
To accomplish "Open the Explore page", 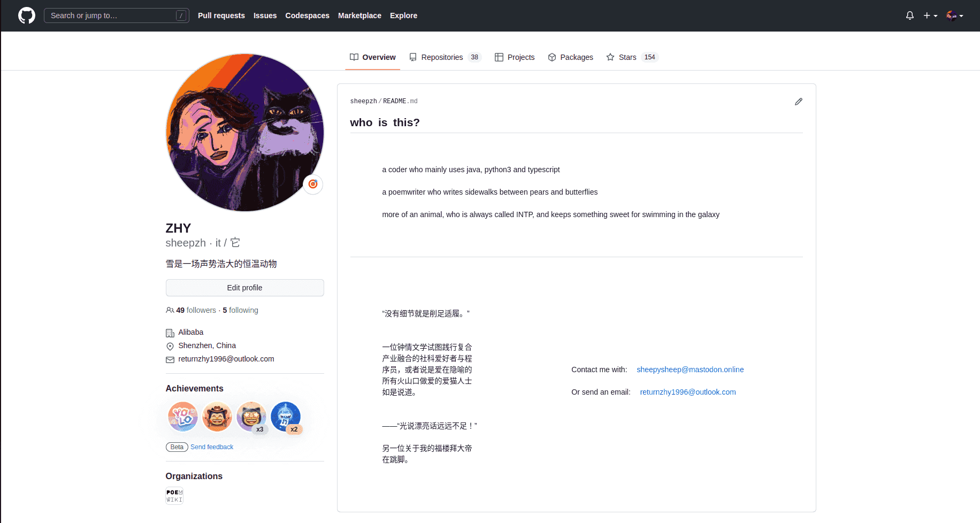I will click(403, 16).
